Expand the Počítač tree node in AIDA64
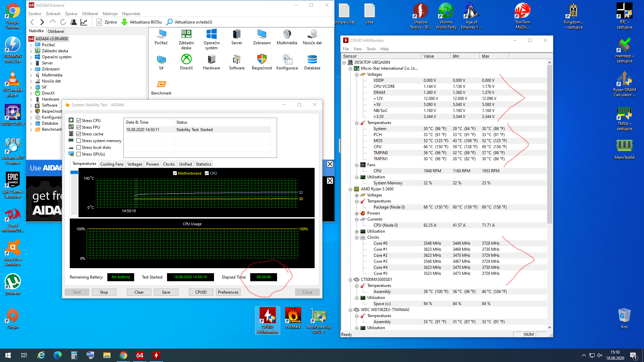The width and height of the screenshot is (644, 362). (31, 45)
